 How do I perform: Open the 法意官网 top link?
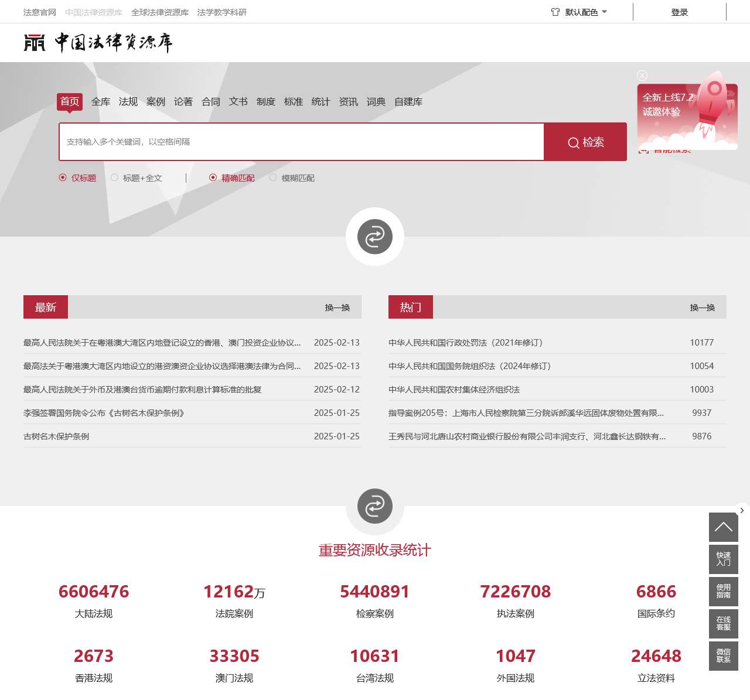click(x=40, y=12)
